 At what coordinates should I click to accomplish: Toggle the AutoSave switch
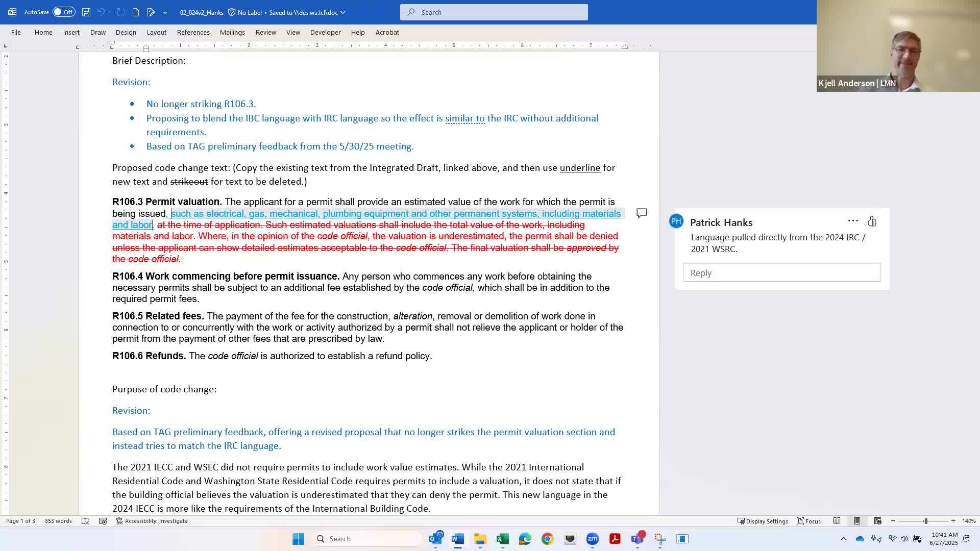[x=64, y=12]
